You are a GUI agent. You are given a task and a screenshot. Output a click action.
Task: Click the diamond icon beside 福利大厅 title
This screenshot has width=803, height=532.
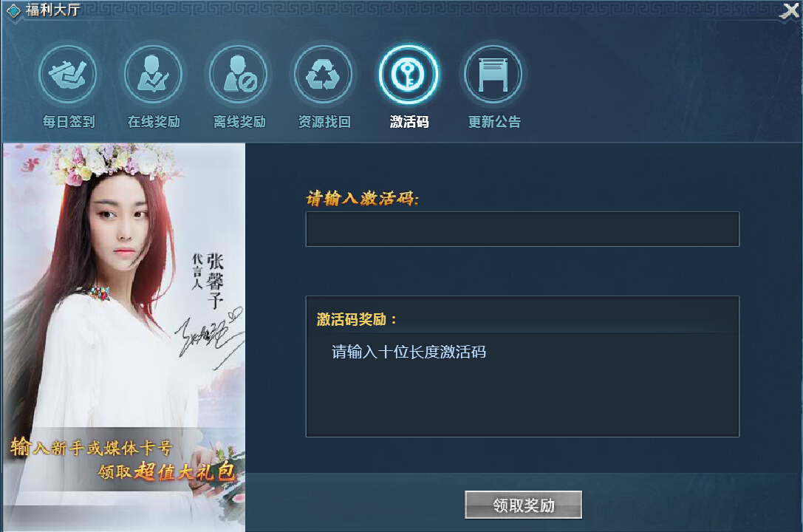point(13,10)
